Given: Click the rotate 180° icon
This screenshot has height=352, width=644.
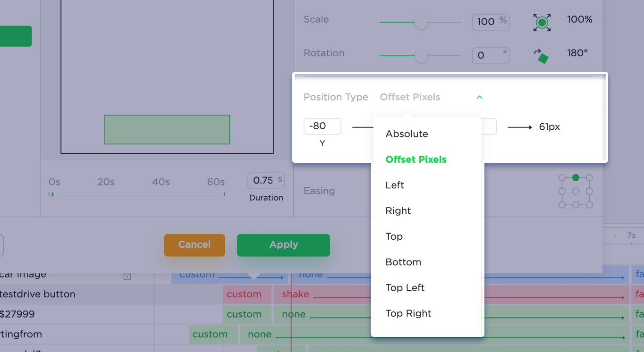Looking at the screenshot, I should coord(542,57).
